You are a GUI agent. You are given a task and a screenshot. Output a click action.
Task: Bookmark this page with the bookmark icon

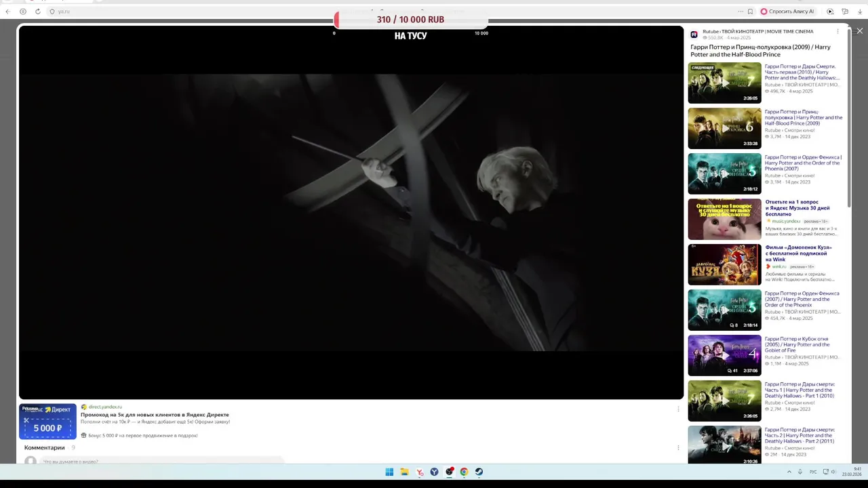coord(750,12)
